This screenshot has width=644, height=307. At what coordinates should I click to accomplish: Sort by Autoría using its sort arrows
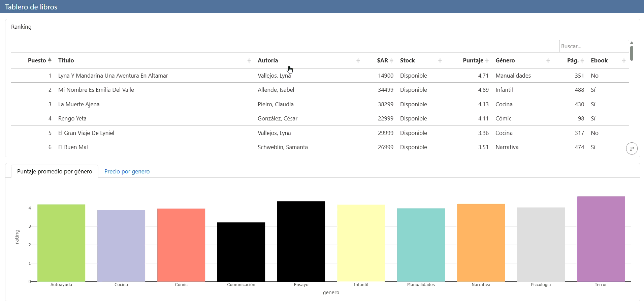[x=358, y=60]
